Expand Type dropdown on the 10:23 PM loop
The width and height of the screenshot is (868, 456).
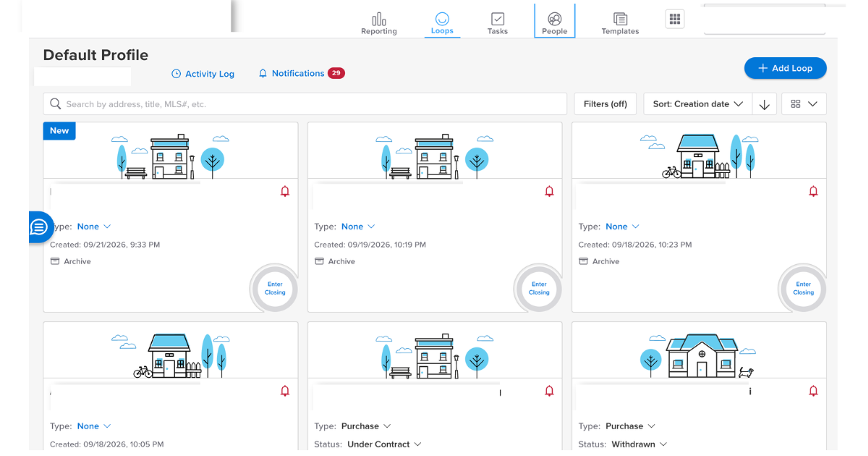[622, 227]
